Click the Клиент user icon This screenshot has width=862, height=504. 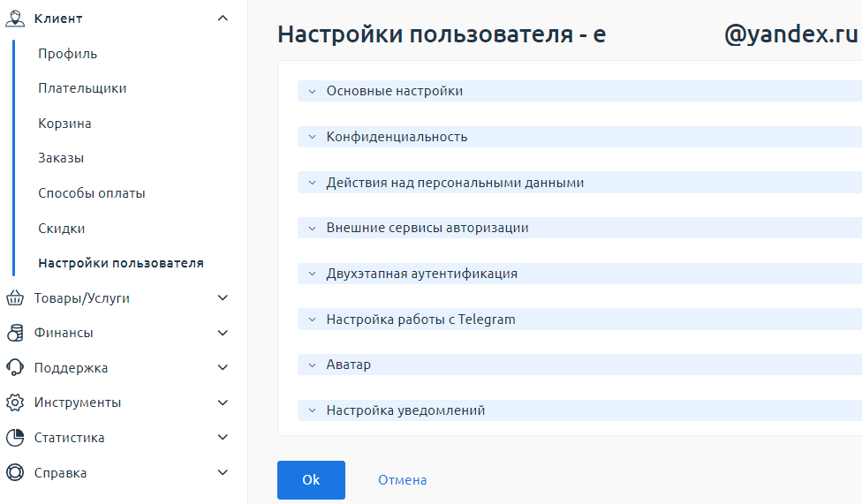point(15,19)
